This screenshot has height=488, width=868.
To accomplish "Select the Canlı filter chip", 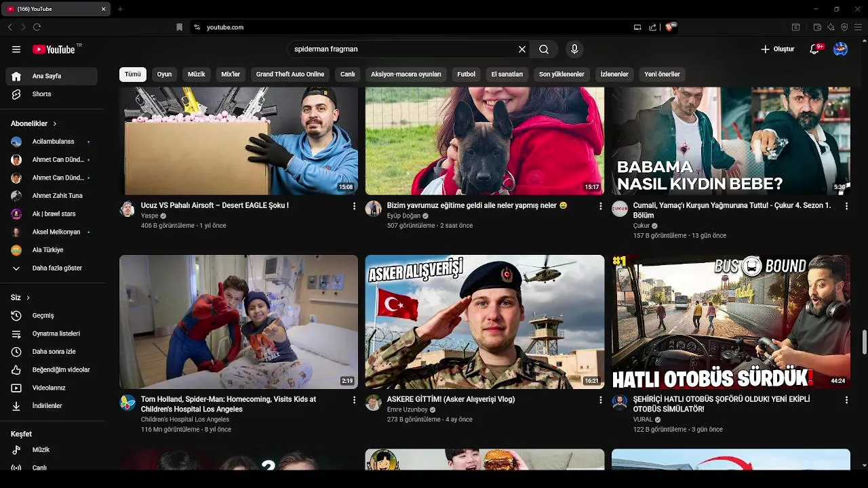I will [x=348, y=75].
